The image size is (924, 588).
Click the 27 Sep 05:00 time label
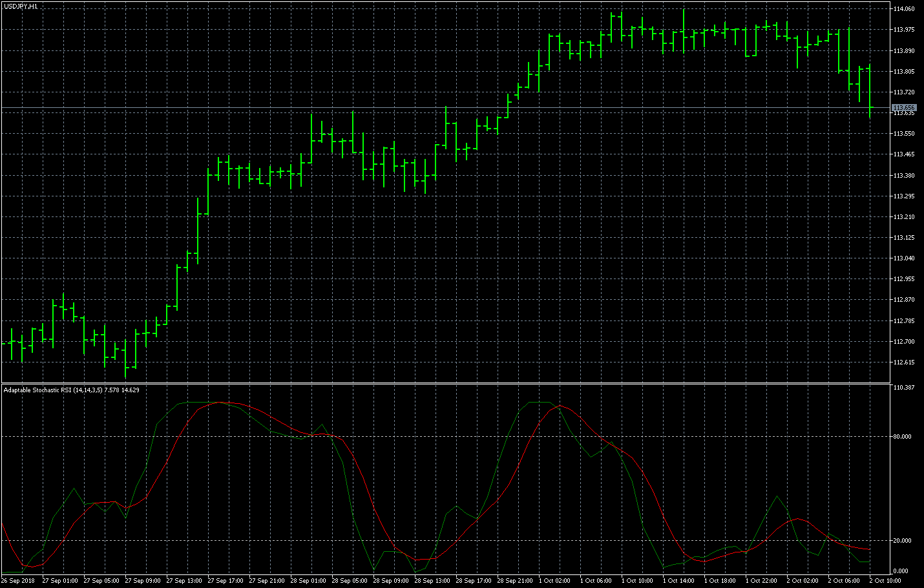101,581
